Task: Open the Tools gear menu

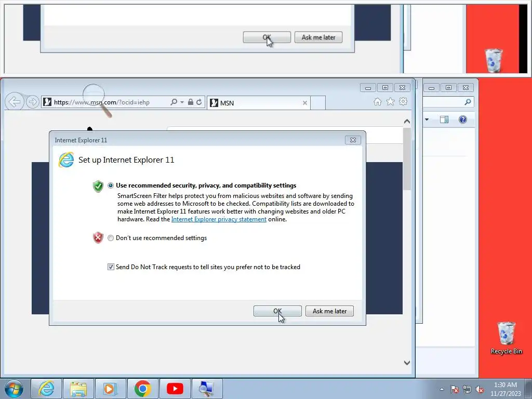Action: coord(403,101)
